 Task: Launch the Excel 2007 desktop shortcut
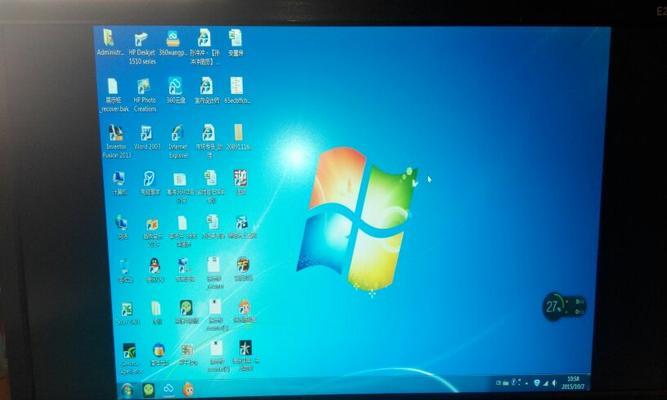[127, 314]
